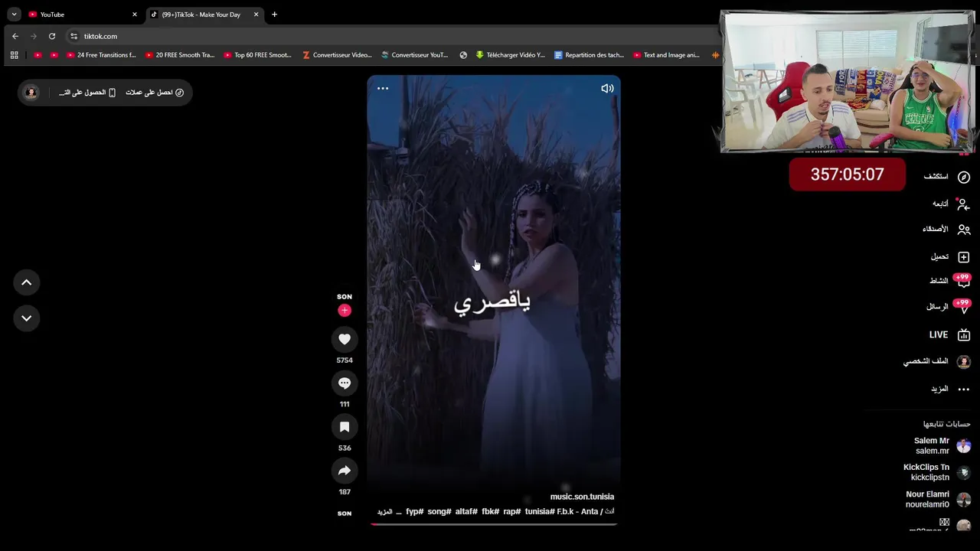980x551 pixels.
Task: Open Salem Mr followed account
Action: (x=942, y=445)
